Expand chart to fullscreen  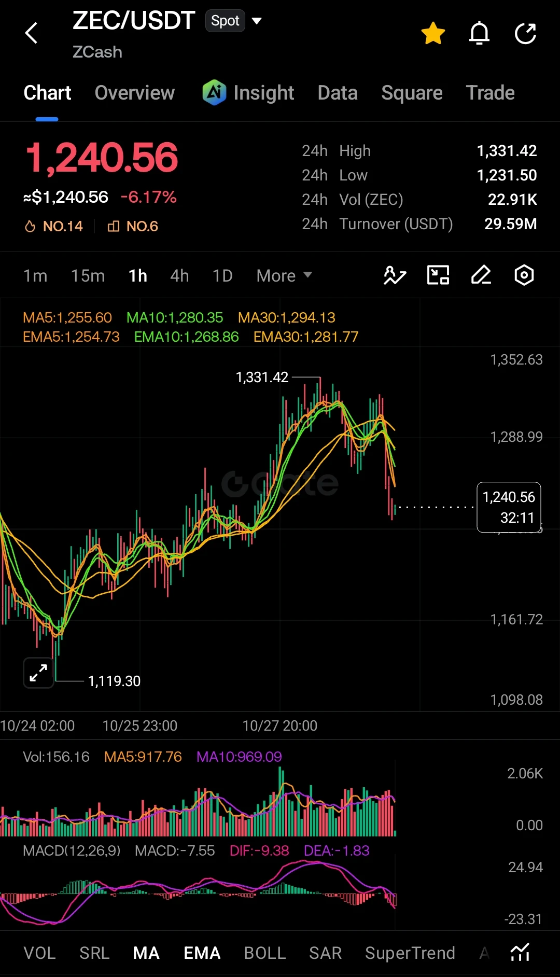tap(38, 673)
